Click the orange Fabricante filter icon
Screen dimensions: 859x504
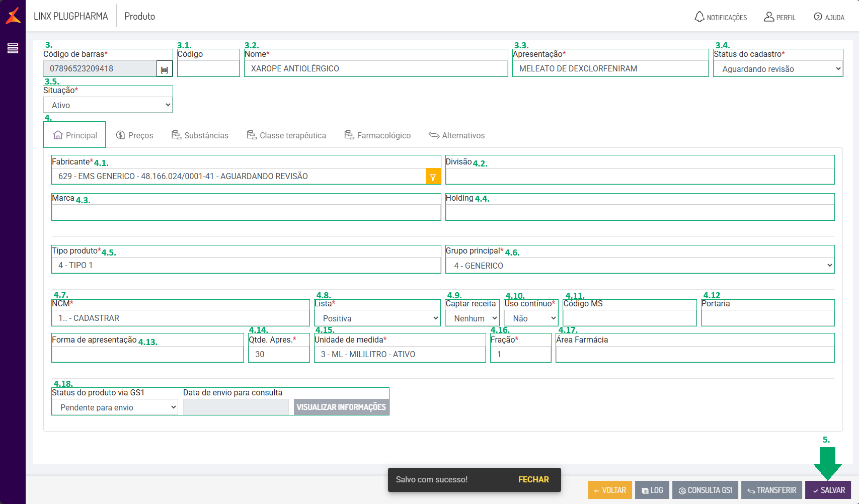click(x=433, y=177)
